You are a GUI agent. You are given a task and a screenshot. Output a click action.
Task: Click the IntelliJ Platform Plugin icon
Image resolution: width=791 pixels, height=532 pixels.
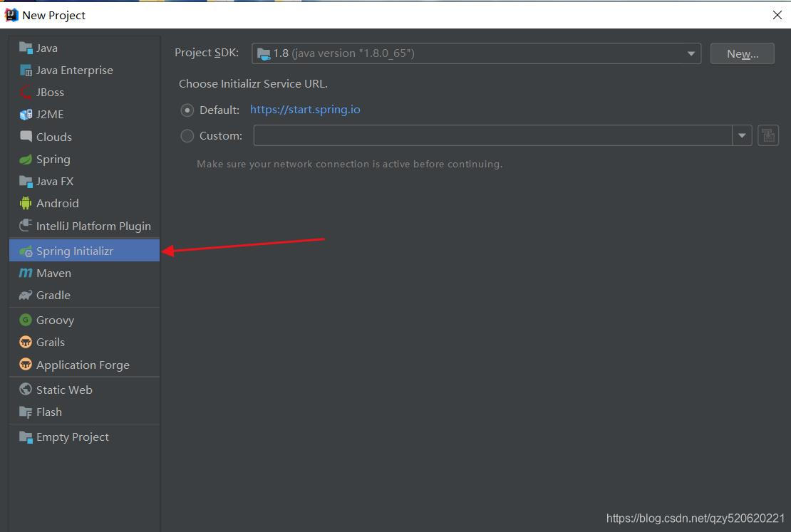coord(26,226)
